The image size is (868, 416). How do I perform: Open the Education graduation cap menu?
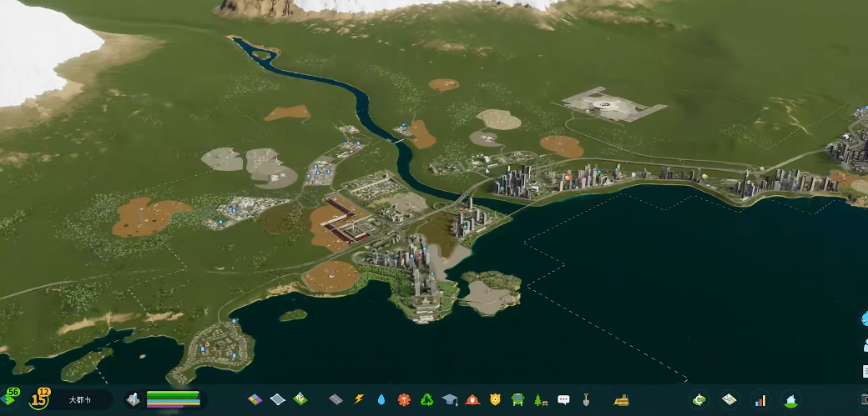point(450,399)
